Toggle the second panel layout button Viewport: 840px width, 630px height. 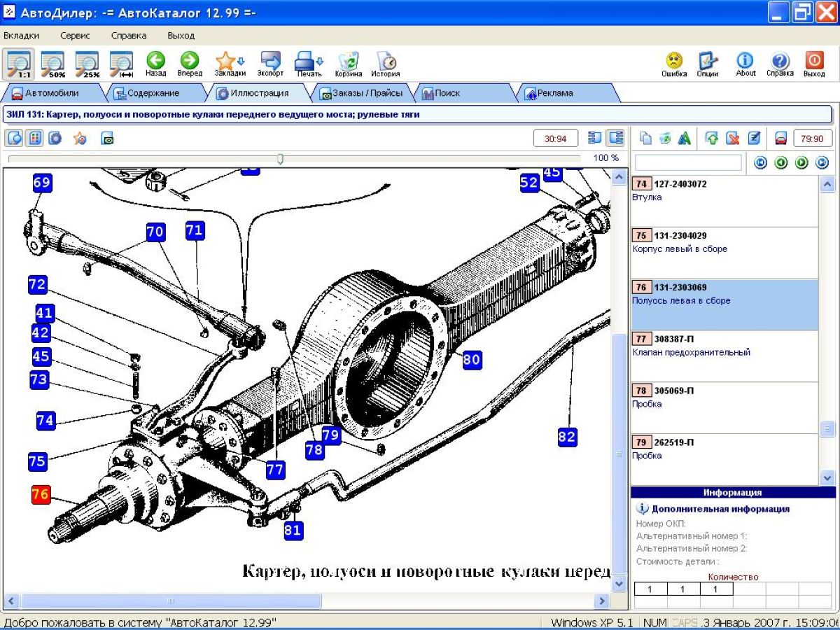[x=615, y=138]
